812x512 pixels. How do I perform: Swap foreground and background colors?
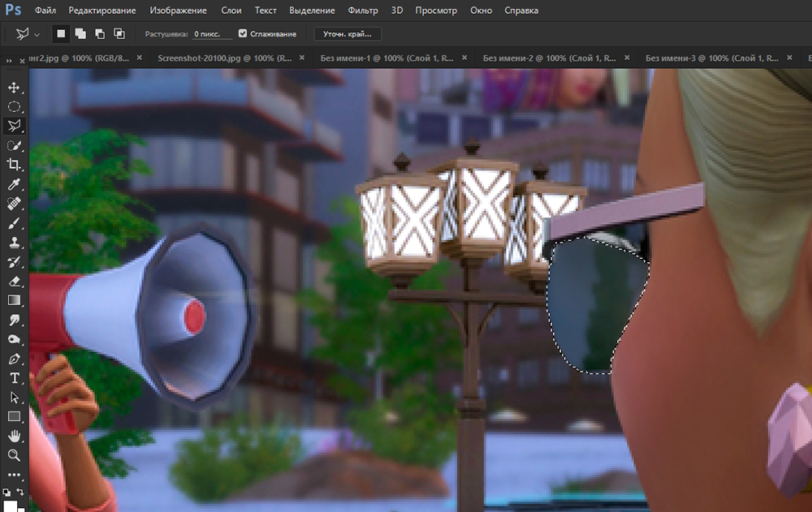20,493
